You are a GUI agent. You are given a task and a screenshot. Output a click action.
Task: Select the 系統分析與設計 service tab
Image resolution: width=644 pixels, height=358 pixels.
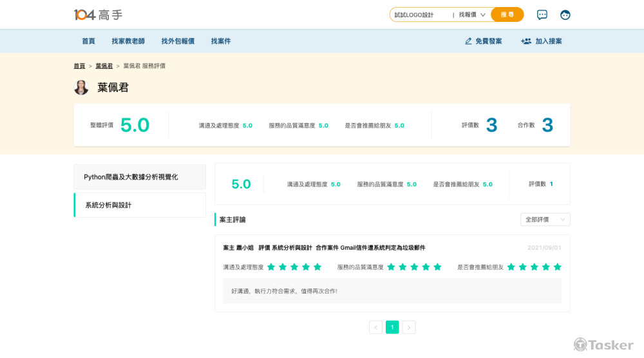[140, 205]
